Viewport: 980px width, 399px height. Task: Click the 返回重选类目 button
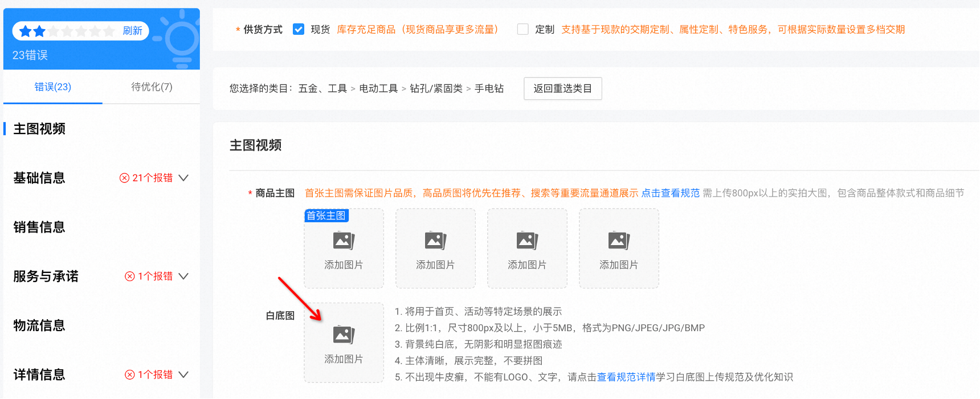562,88
